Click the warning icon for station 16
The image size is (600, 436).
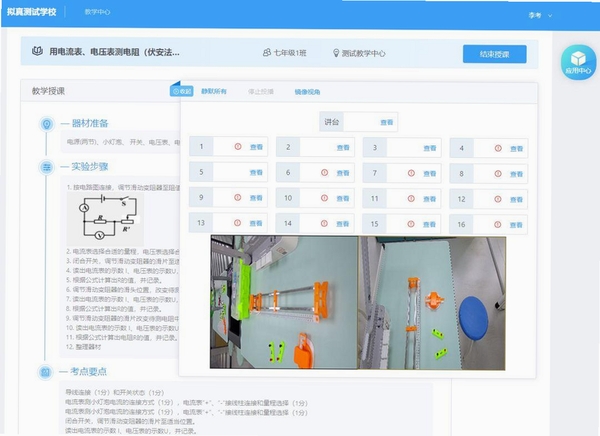tap(497, 224)
